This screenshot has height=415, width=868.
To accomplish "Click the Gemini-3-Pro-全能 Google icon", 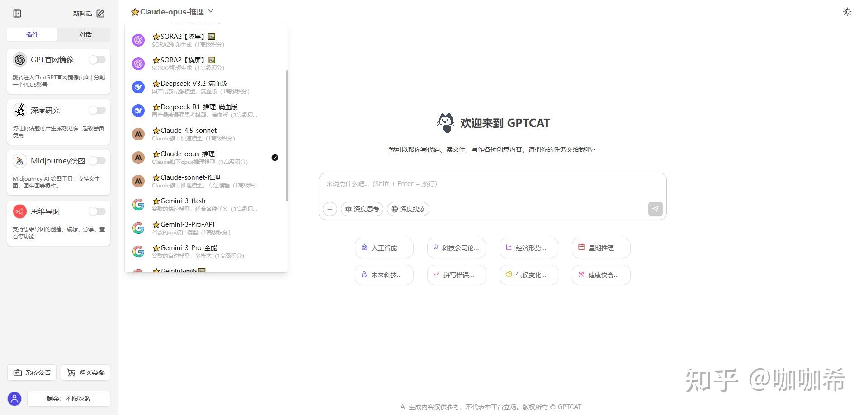I will click(x=138, y=252).
